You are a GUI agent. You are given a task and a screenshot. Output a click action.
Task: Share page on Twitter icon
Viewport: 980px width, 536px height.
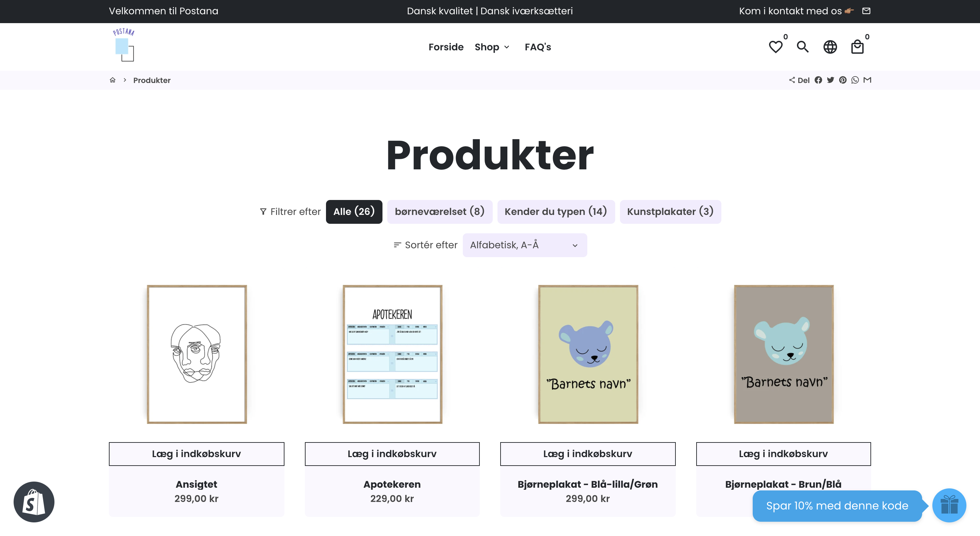pyautogui.click(x=831, y=80)
